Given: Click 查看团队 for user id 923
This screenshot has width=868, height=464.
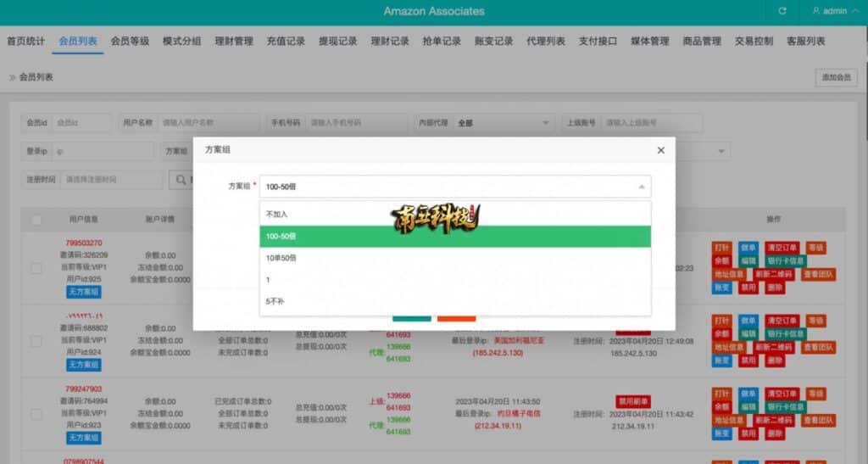Looking at the screenshot, I should tap(818, 420).
